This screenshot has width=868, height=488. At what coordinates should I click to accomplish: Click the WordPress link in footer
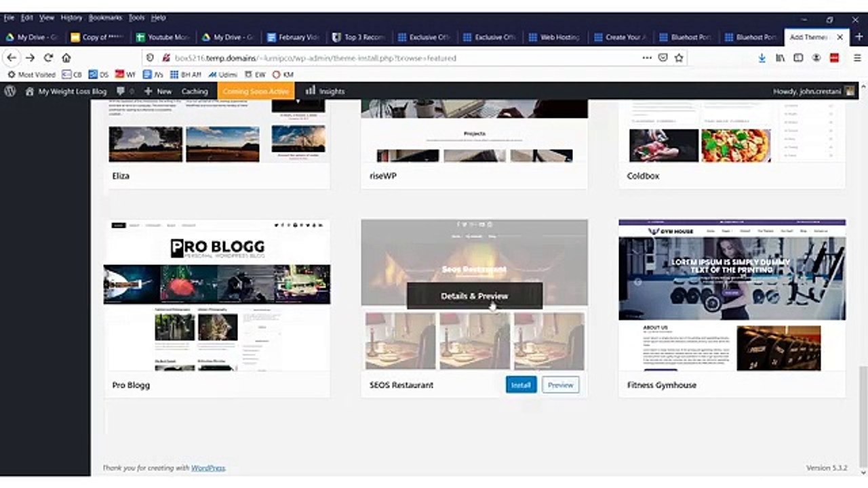(x=208, y=468)
